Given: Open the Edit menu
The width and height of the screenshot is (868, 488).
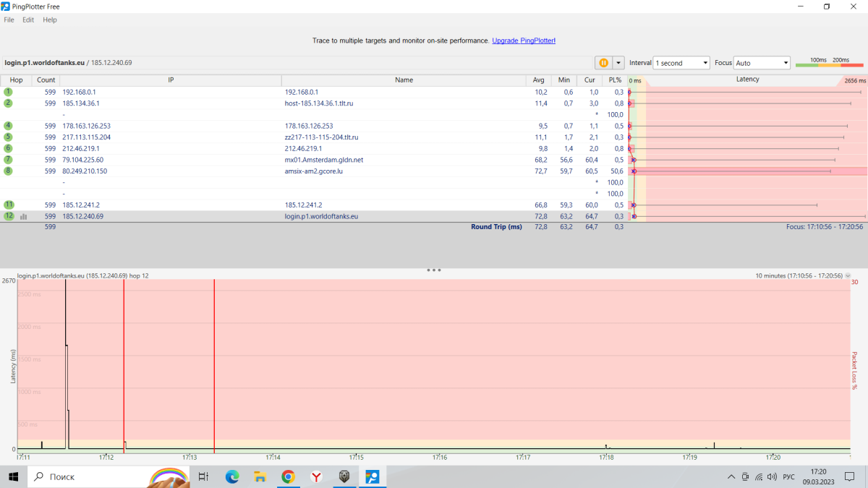Looking at the screenshot, I should click(28, 20).
